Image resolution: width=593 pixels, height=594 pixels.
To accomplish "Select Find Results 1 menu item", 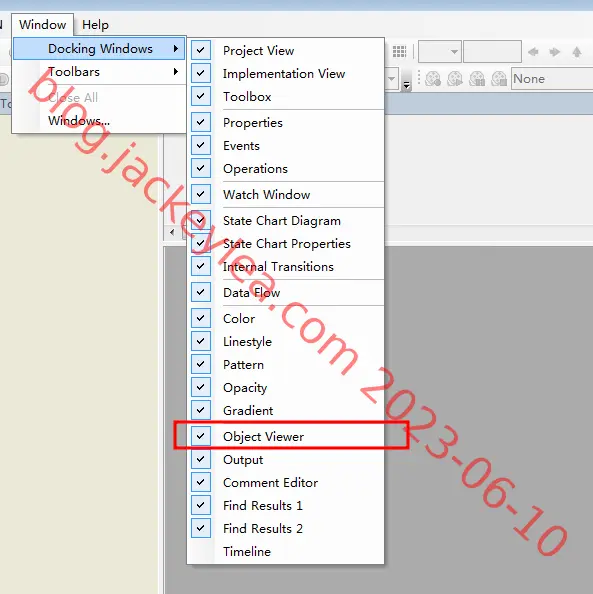I will (286, 505).
